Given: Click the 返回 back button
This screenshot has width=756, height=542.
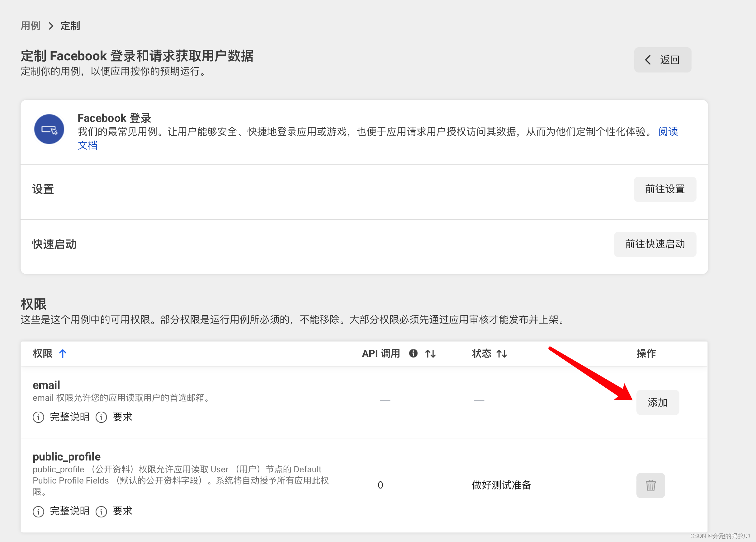Looking at the screenshot, I should point(662,60).
